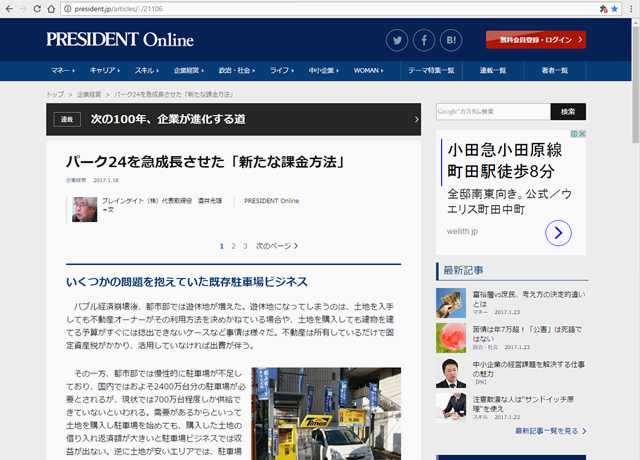Reload the page with refresh icon

pyautogui.click(x=50, y=8)
